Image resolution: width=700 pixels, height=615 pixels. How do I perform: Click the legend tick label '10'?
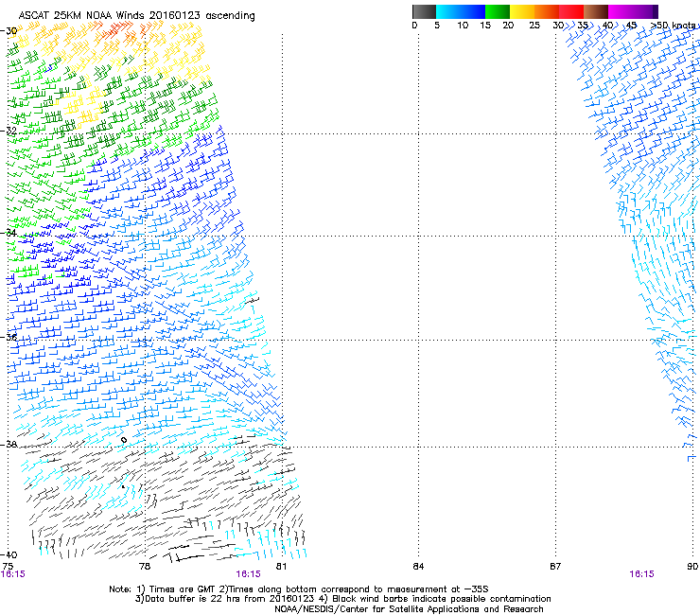tap(463, 26)
